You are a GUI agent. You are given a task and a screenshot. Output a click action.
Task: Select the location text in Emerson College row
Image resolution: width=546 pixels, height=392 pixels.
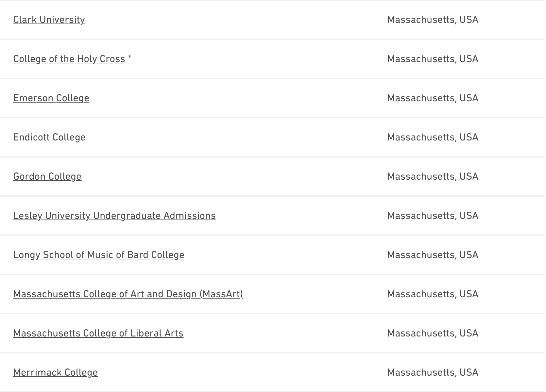(433, 98)
